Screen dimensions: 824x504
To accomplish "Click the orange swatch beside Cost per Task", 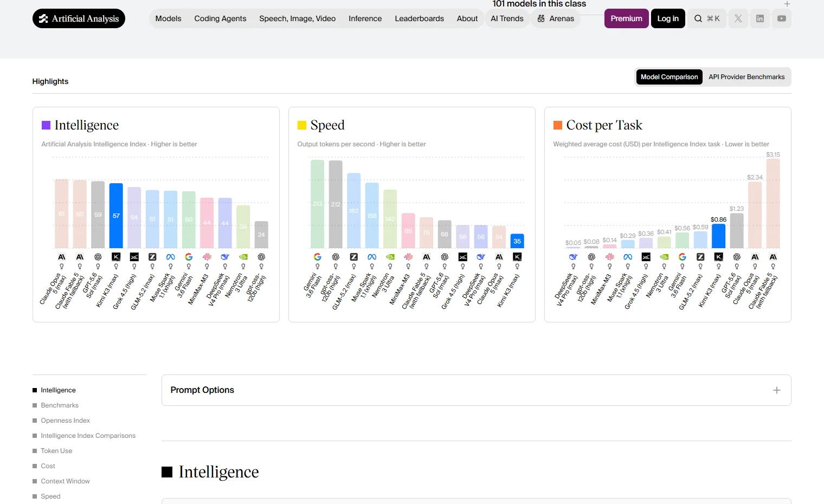I will [x=558, y=125].
